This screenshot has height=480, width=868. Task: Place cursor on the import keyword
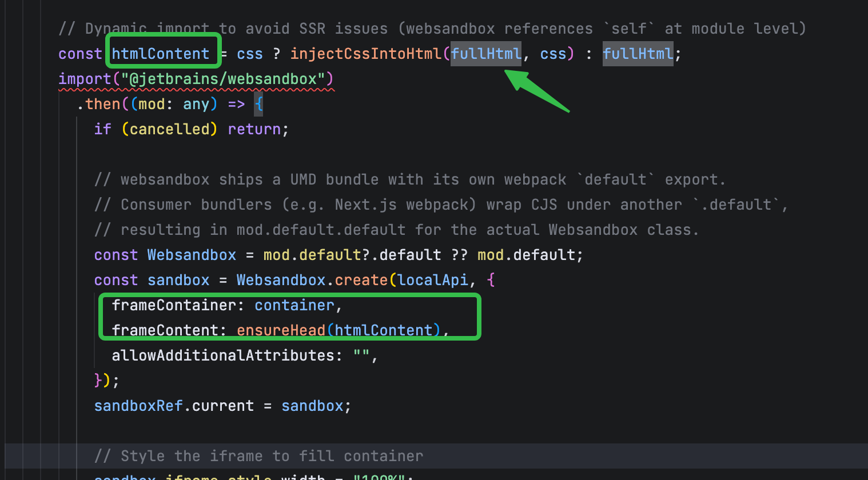click(x=85, y=79)
